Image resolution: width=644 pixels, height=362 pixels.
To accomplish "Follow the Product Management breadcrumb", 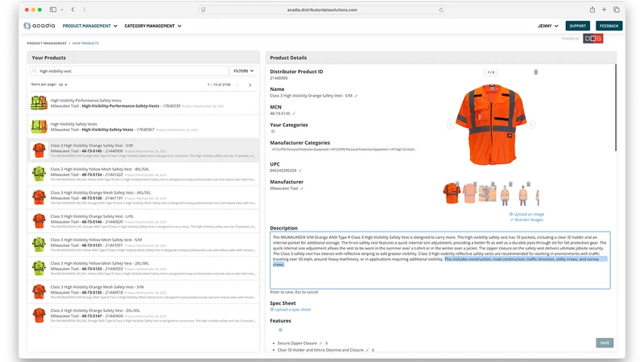I will point(47,43).
